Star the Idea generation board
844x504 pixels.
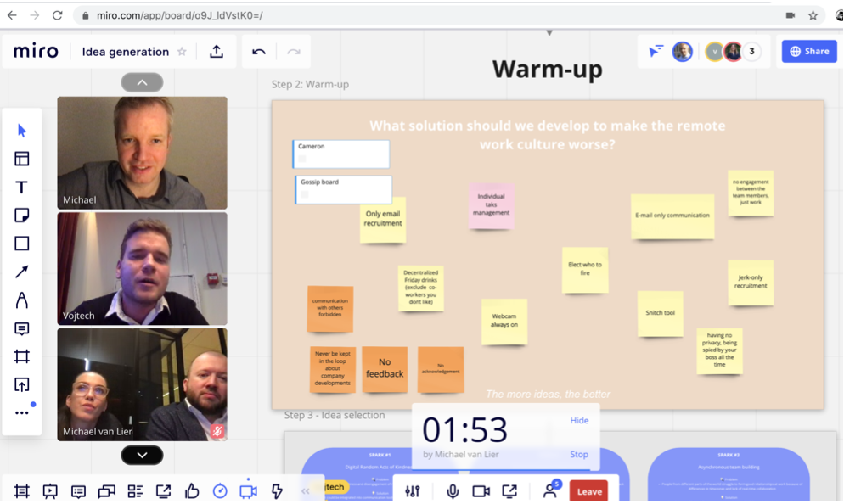[182, 52]
